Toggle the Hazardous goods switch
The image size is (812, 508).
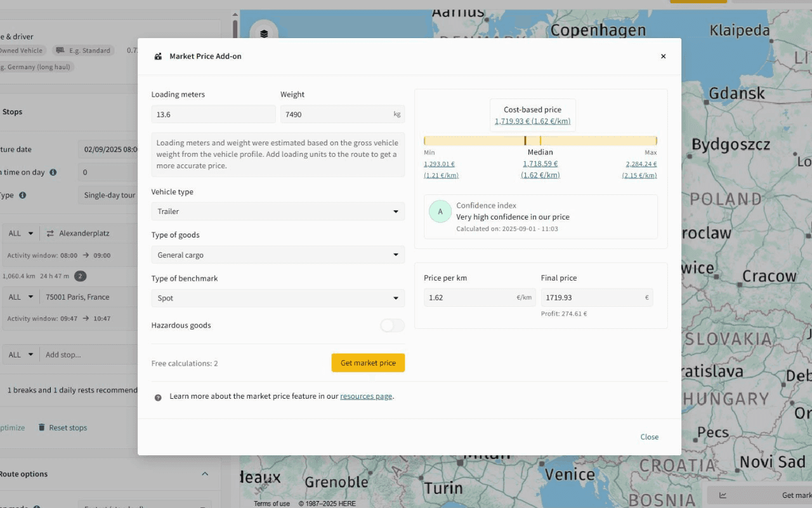[391, 326]
